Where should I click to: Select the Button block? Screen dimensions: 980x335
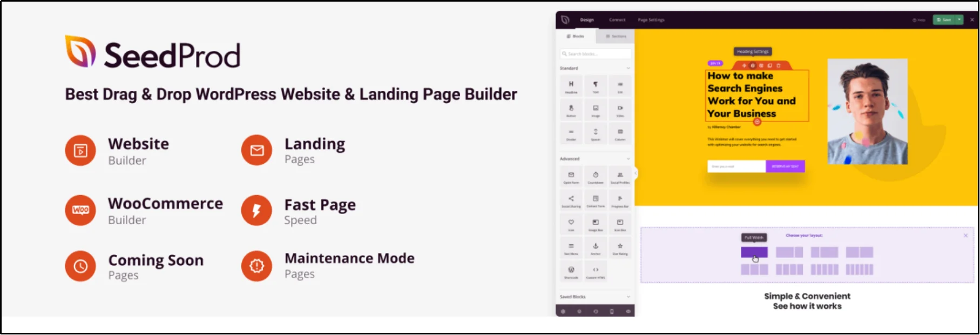[571, 110]
